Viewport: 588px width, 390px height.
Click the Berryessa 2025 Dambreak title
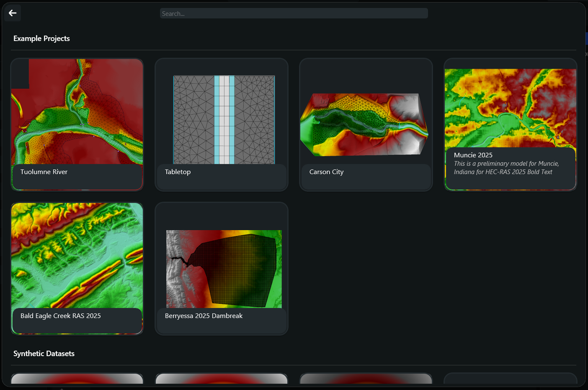(x=204, y=316)
